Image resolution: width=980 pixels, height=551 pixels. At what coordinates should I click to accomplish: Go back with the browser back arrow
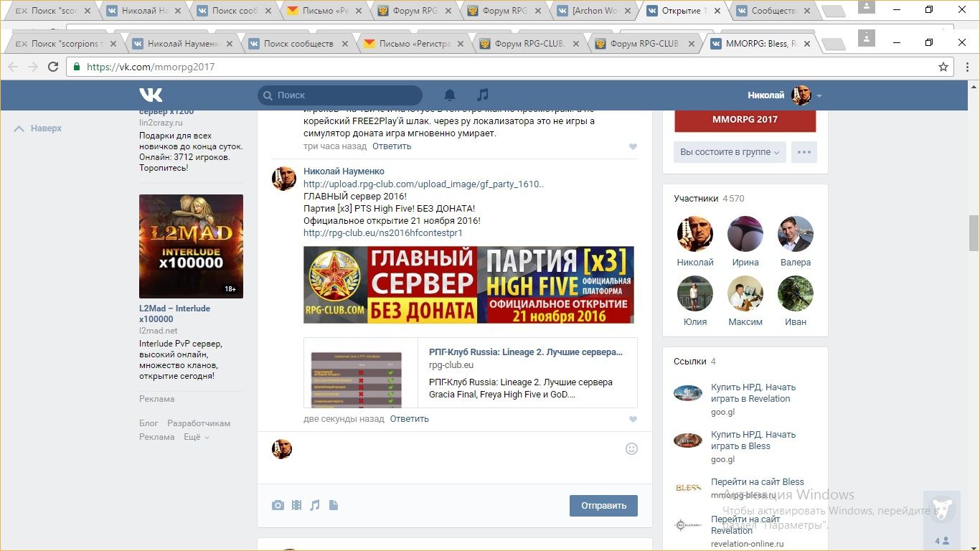[13, 67]
